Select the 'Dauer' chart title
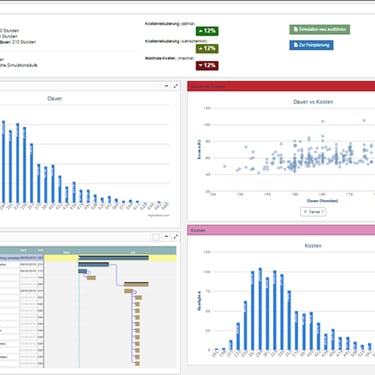This screenshot has width=375, height=375. [54, 98]
